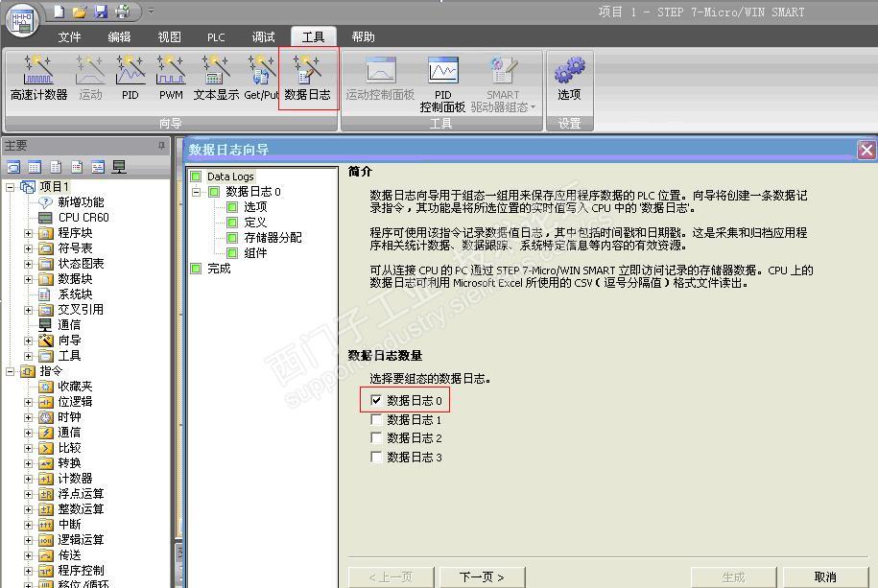Open the STEP 7-Micro/WIN application button

[x=21, y=21]
